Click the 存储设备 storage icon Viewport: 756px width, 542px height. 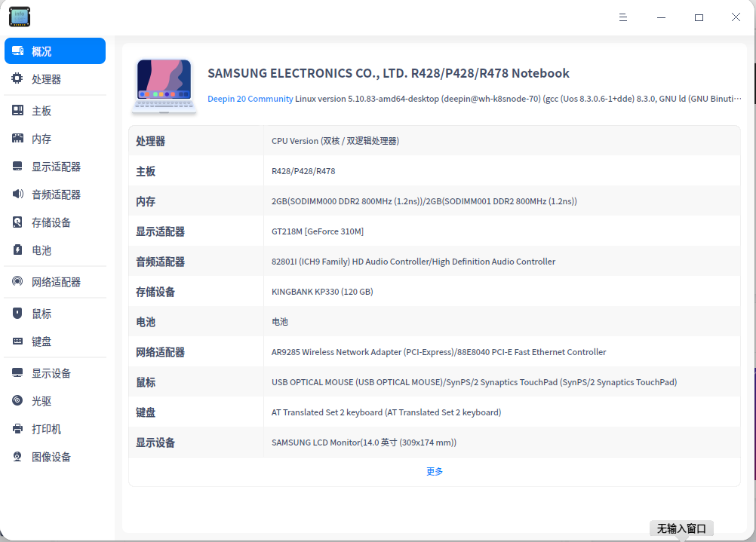[x=17, y=222]
